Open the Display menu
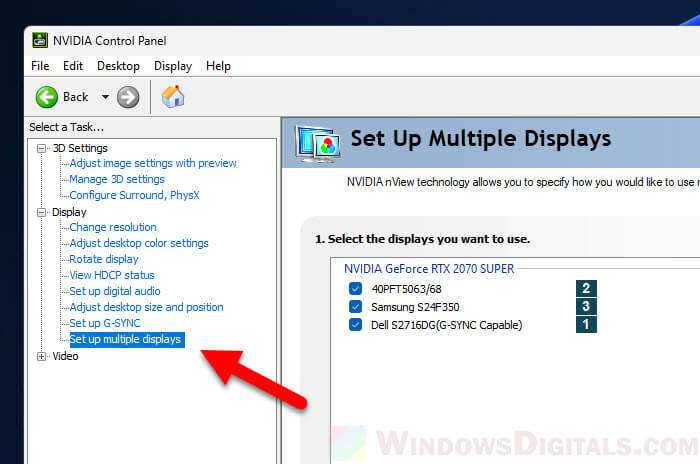The width and height of the screenshot is (700, 464). [x=173, y=66]
